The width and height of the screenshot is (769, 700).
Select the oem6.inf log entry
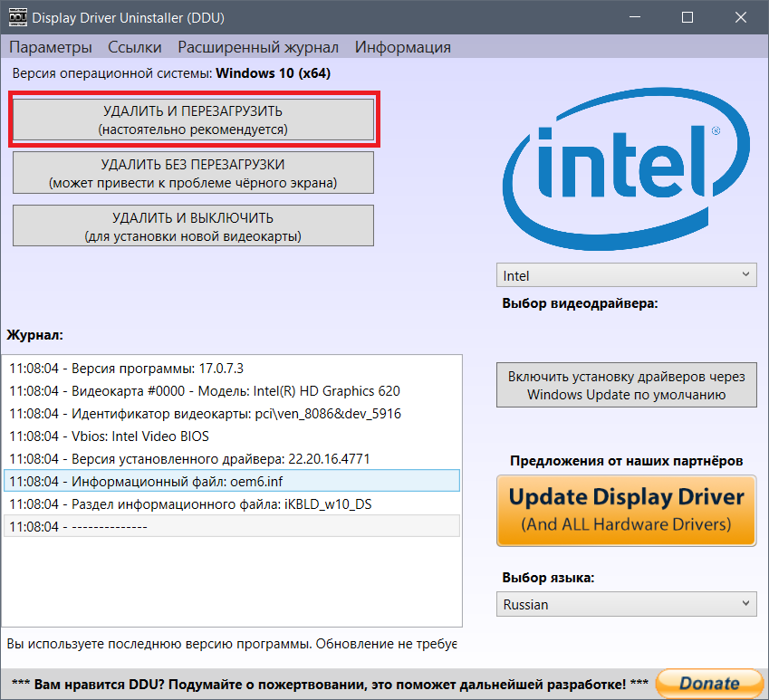pos(231,481)
